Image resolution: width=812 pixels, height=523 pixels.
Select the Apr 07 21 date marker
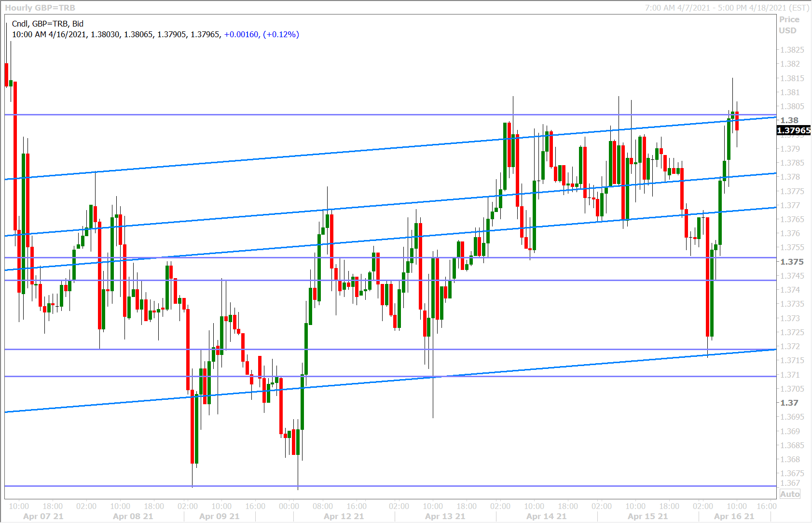click(43, 516)
